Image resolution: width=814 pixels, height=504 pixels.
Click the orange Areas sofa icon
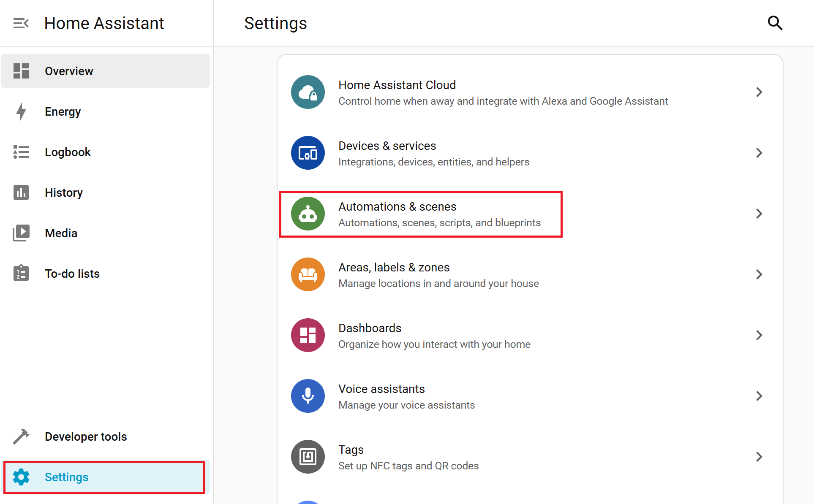point(308,274)
